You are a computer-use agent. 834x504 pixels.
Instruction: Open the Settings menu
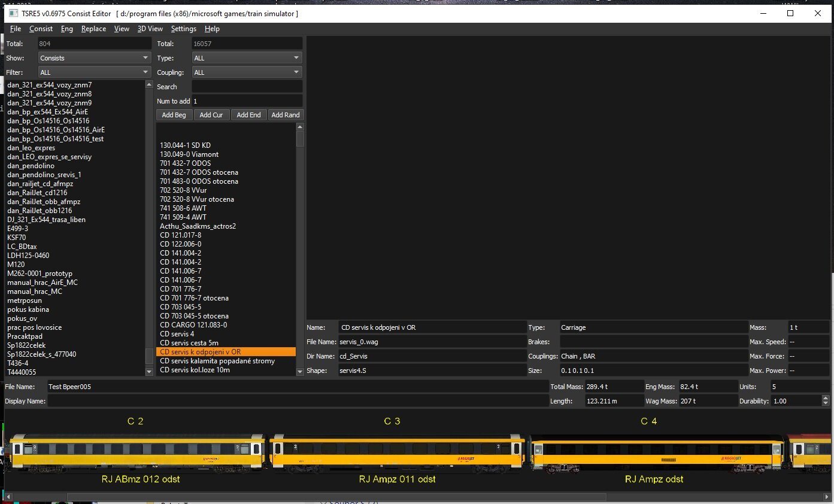pyautogui.click(x=183, y=29)
